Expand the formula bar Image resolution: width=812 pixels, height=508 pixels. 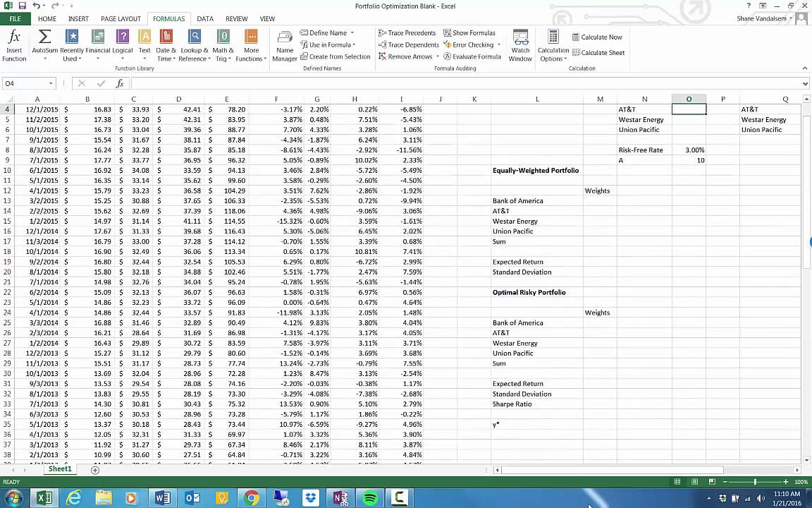[x=805, y=83]
